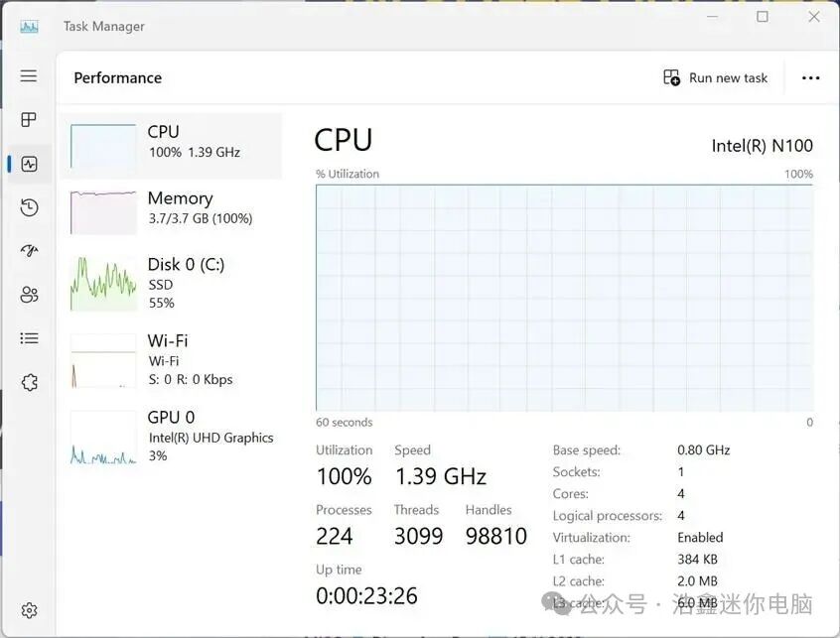840x638 pixels.
Task: Click the Disk 0 activity thumbnail graph
Action: (x=103, y=284)
